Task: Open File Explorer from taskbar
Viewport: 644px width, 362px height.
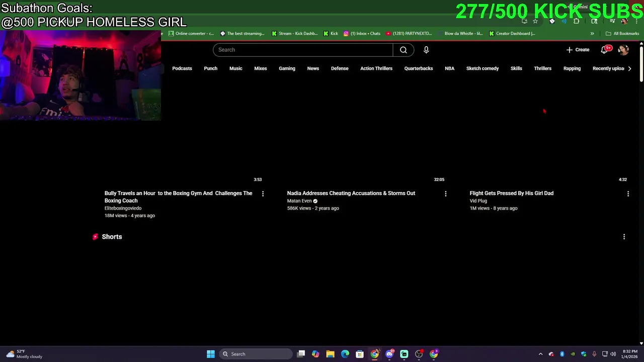Action: coord(330,354)
